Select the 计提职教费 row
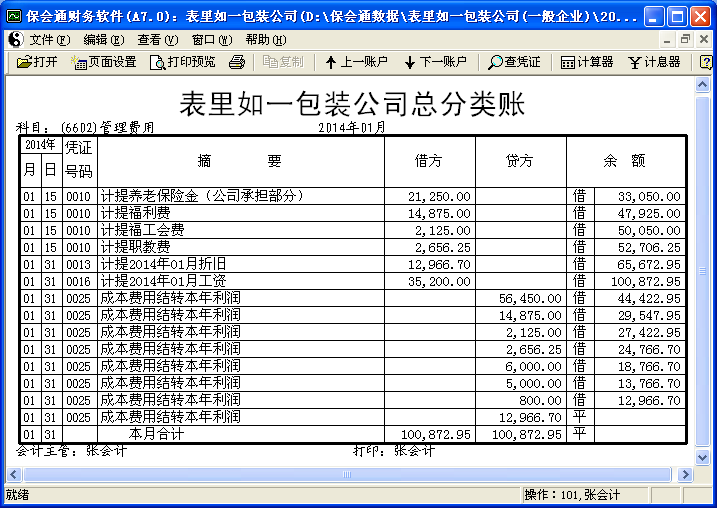Screen dimensions: 717x508 (353, 247)
